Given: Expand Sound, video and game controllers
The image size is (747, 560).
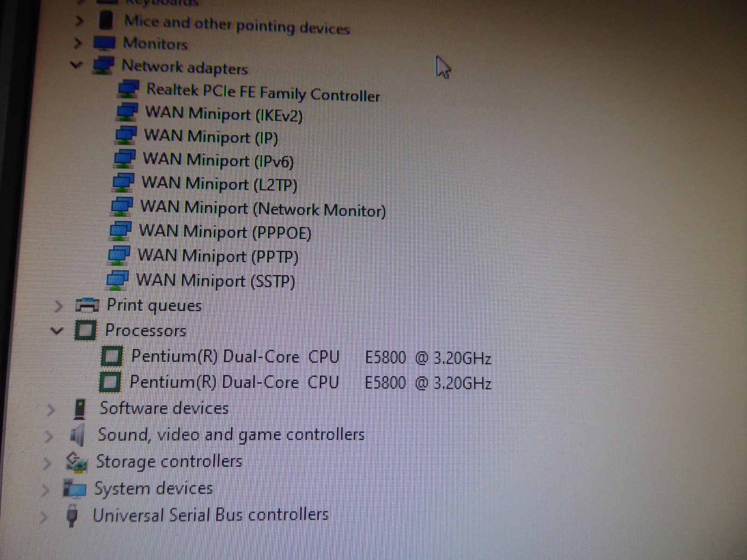Looking at the screenshot, I should 48,437.
